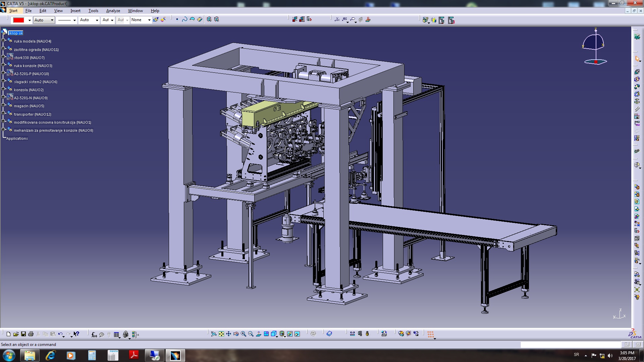Toggle Swap visible space icon
Image resolution: width=644 pixels, height=362 pixels.
(x=297, y=334)
